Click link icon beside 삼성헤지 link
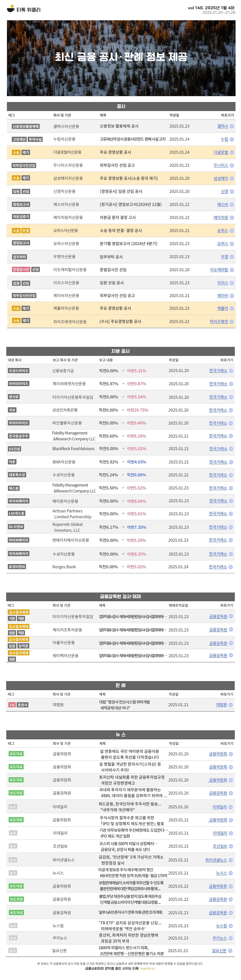The image size is (241, 980). point(232,178)
